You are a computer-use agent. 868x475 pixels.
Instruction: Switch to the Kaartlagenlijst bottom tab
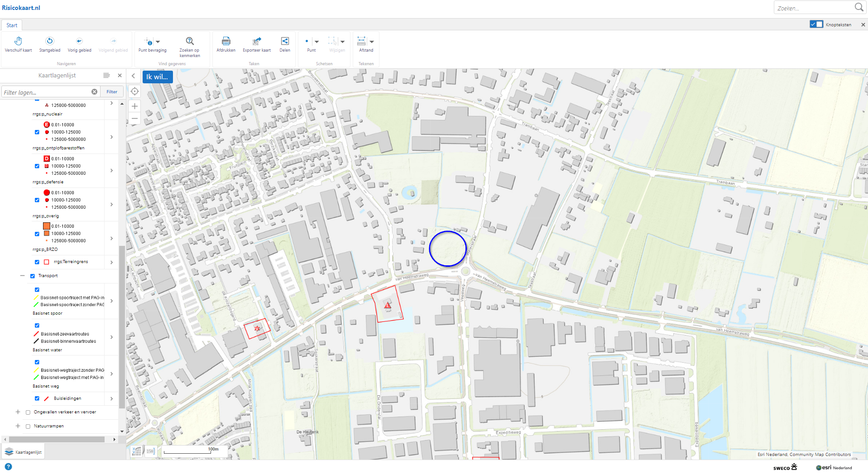pyautogui.click(x=23, y=452)
